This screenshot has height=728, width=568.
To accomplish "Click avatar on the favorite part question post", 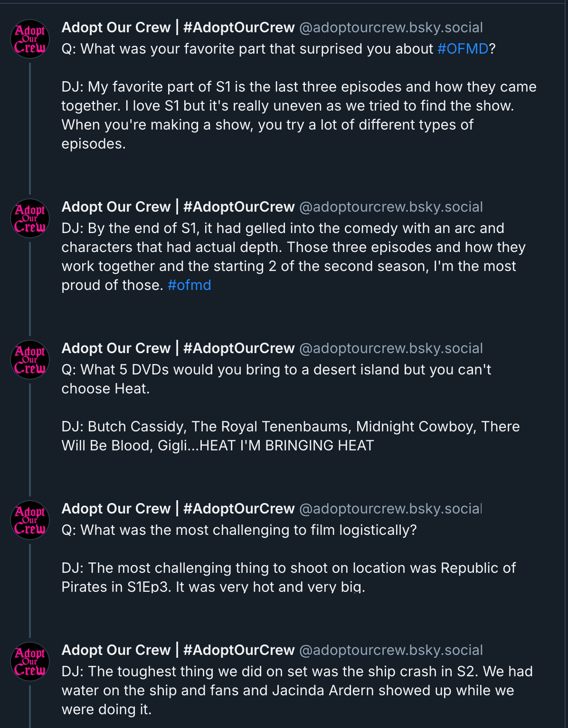I will tap(30, 39).
